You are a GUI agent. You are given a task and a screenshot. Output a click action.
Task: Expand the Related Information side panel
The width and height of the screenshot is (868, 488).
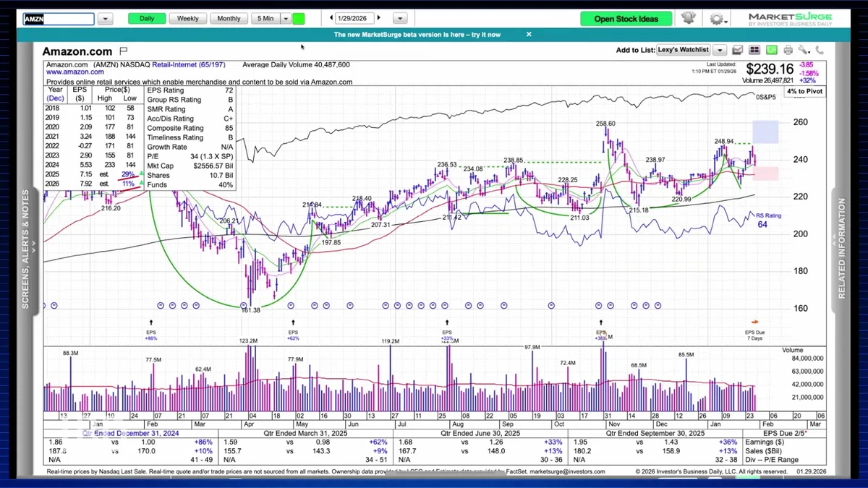click(x=841, y=249)
